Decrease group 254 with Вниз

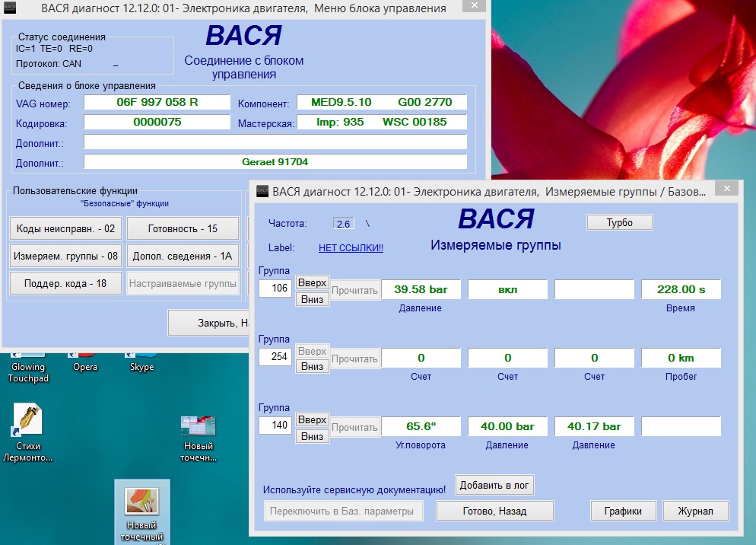point(313,366)
